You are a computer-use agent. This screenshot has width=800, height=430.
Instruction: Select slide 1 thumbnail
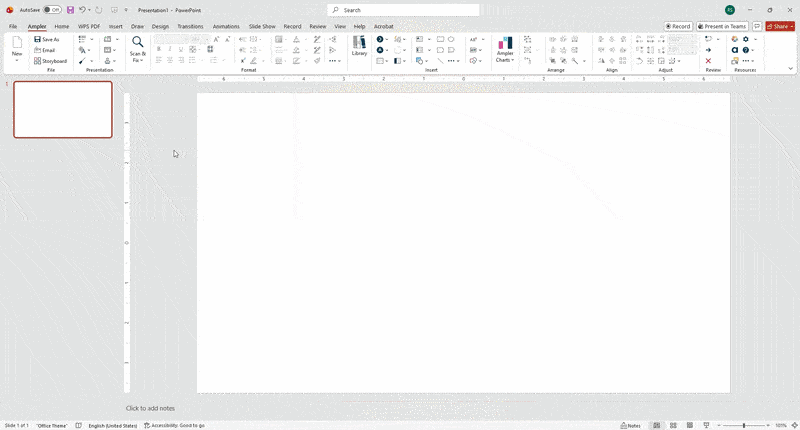[x=63, y=110]
